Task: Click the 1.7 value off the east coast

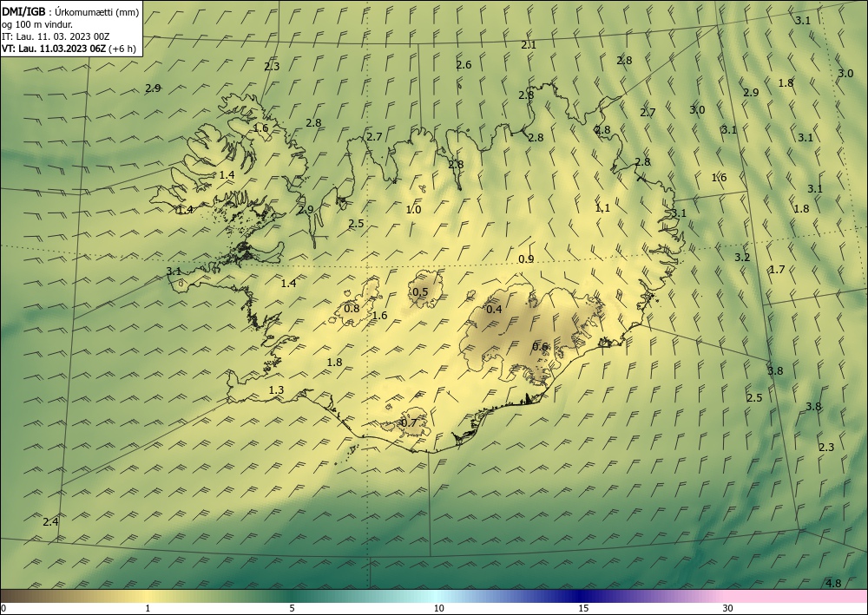Action: click(x=777, y=270)
